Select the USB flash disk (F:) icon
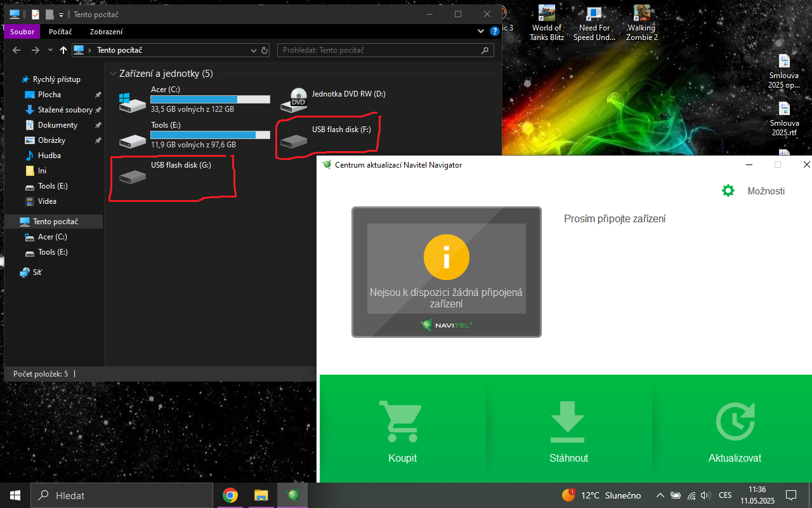 coord(293,140)
